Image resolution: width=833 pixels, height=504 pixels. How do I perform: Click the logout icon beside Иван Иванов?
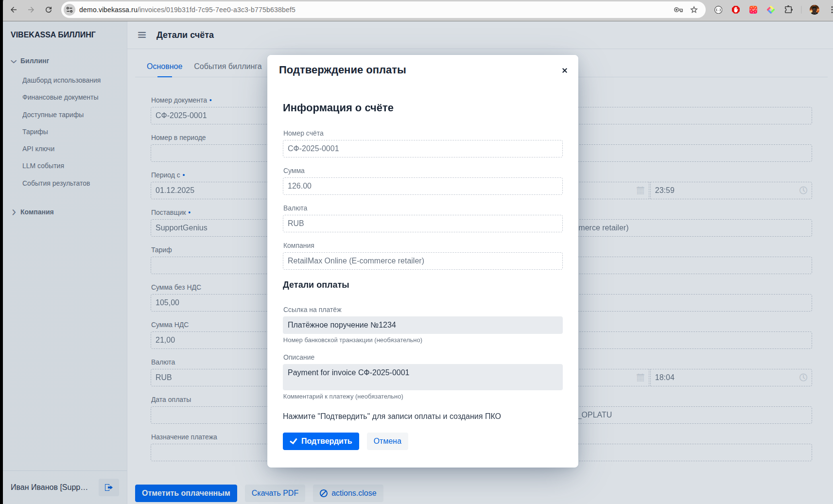coord(108,487)
